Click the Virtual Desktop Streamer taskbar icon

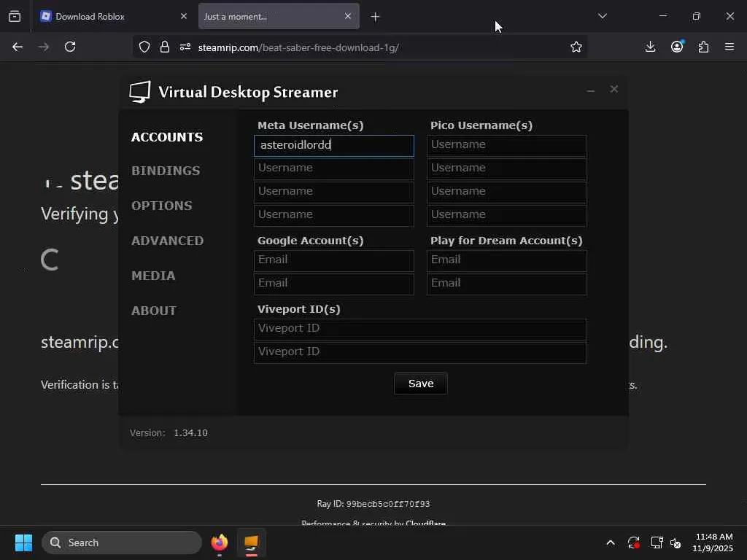(x=251, y=542)
